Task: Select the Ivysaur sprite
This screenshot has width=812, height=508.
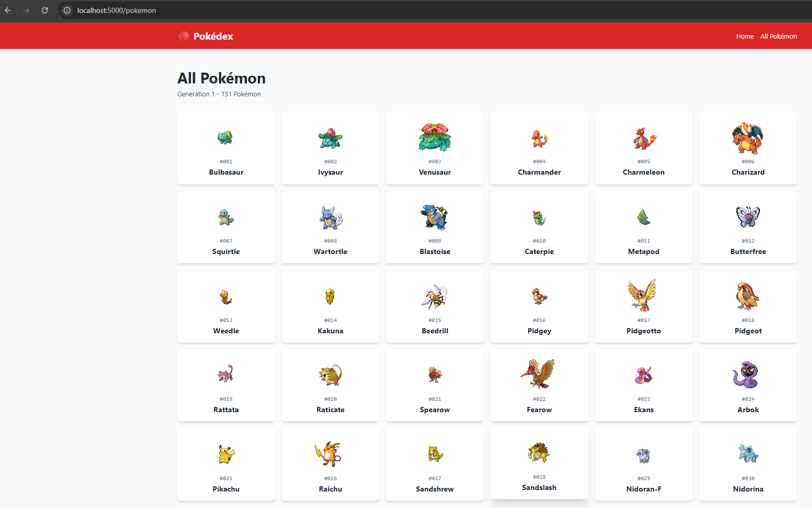Action: 330,138
